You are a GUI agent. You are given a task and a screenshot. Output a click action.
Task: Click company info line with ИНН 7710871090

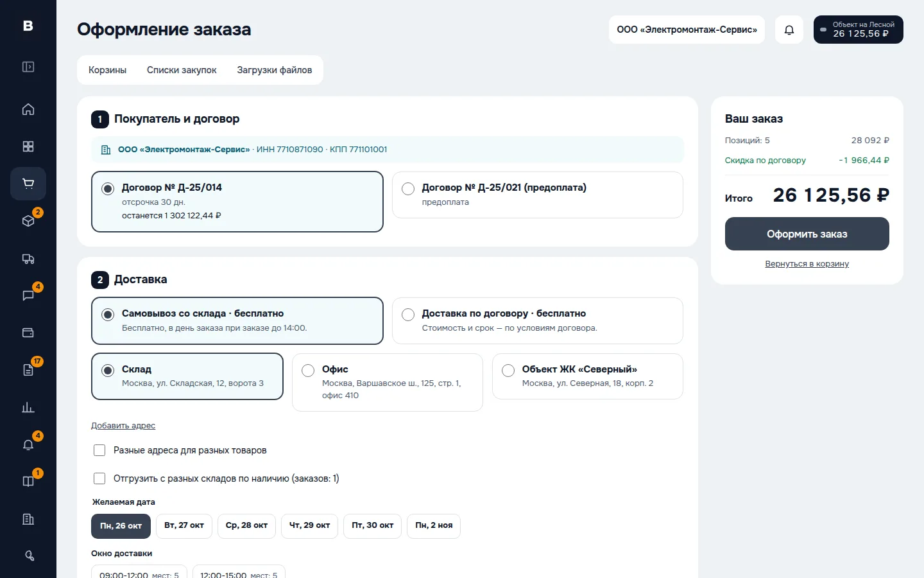point(388,150)
